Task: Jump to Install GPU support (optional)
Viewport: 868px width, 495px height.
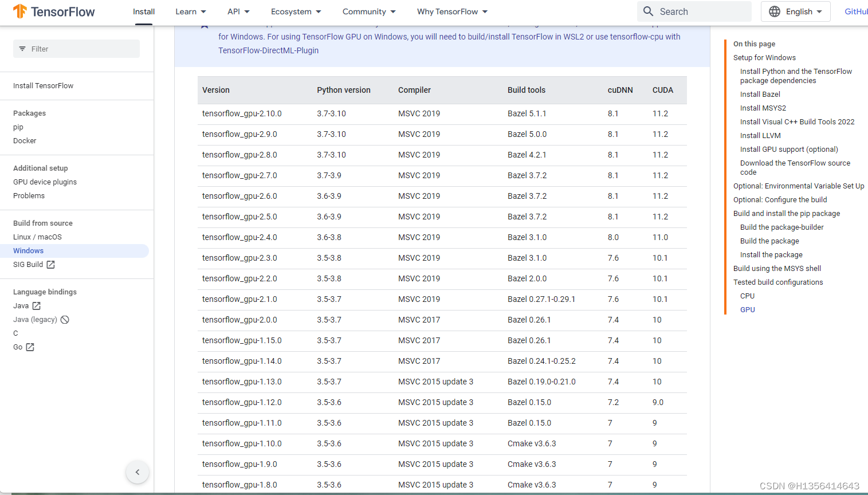Action: click(x=789, y=150)
